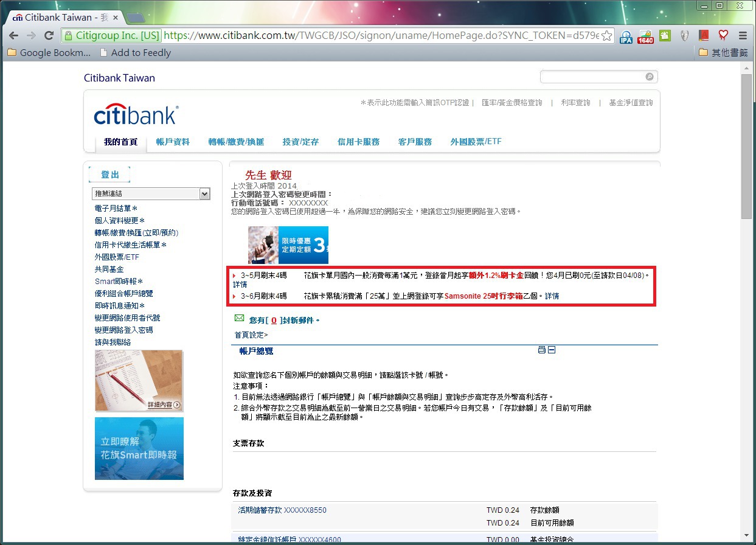Click the vertical page scrollbar thumb
This screenshot has height=545, width=756.
coord(747,146)
